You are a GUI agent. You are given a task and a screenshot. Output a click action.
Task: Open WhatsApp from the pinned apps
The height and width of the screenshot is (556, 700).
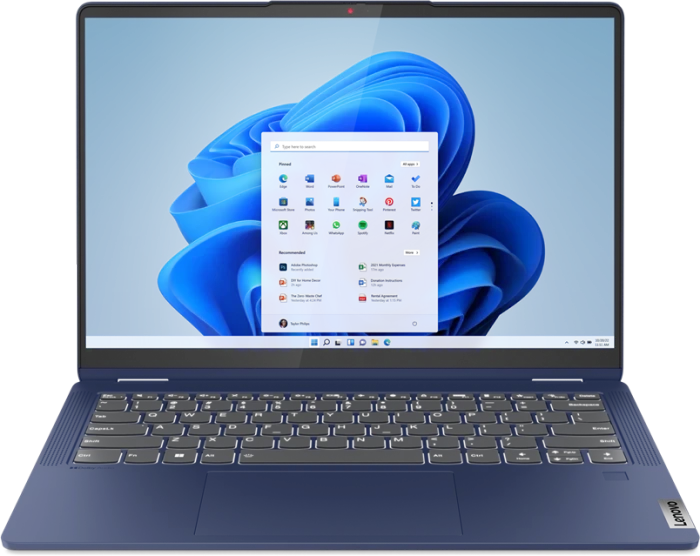[x=336, y=225]
